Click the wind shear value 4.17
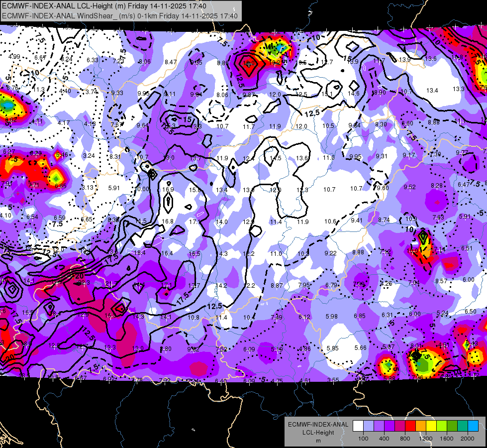 click(64, 123)
